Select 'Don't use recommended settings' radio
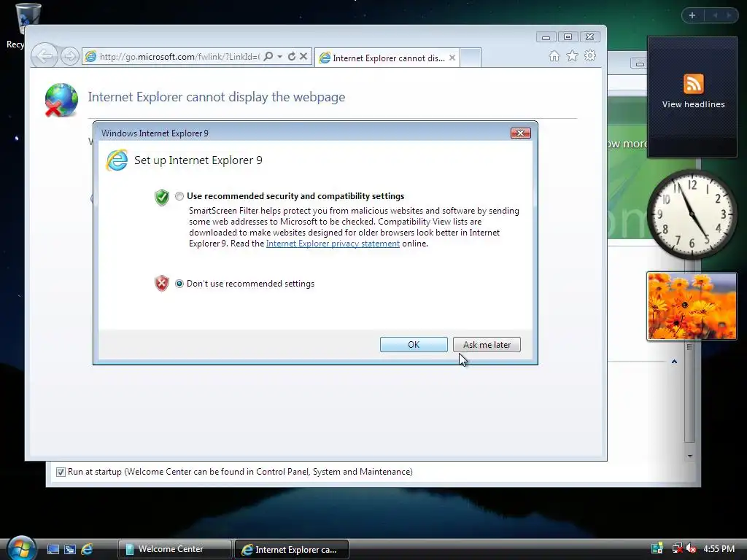This screenshot has width=747, height=560. pyautogui.click(x=179, y=284)
